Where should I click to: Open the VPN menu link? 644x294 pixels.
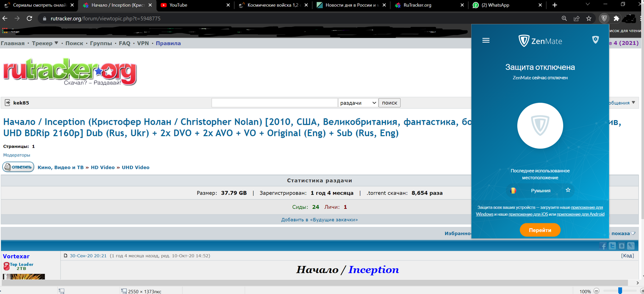pyautogui.click(x=143, y=43)
